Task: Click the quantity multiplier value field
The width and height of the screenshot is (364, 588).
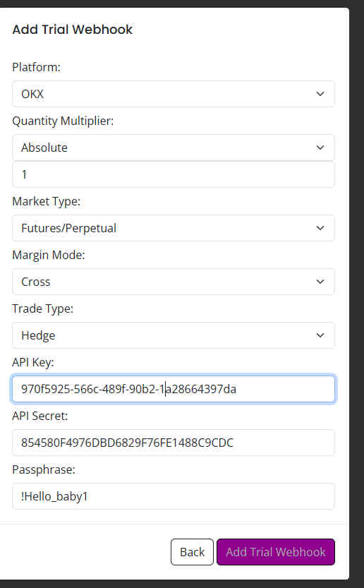Action: [x=174, y=174]
